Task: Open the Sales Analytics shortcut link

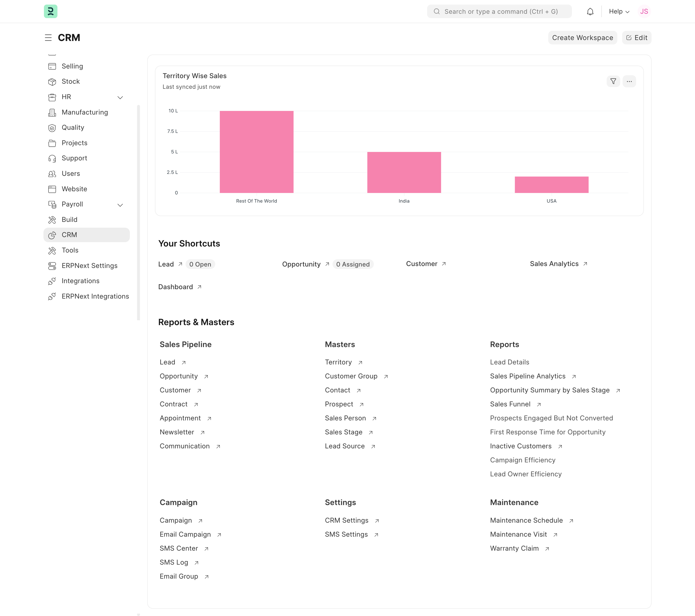Action: [x=554, y=264]
